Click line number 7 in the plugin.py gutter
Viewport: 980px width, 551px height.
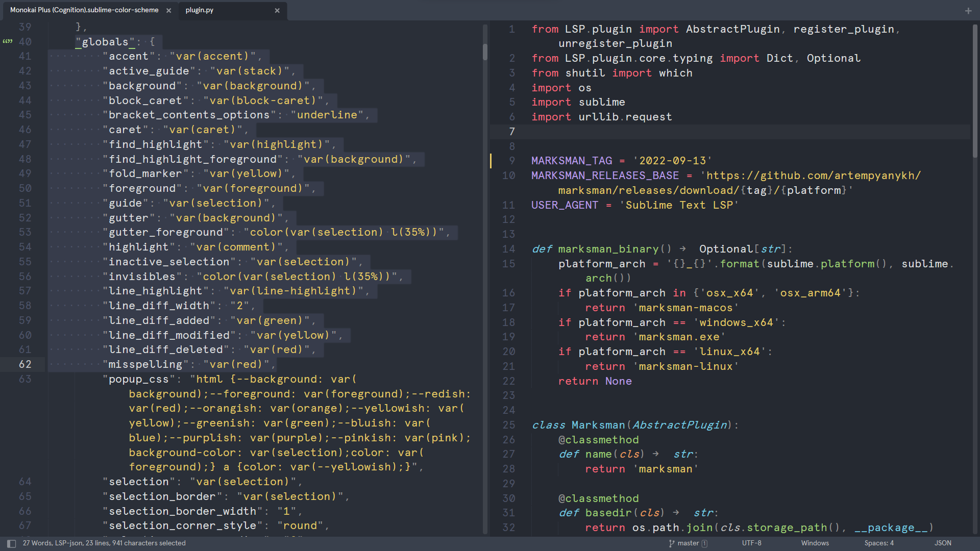(x=512, y=132)
